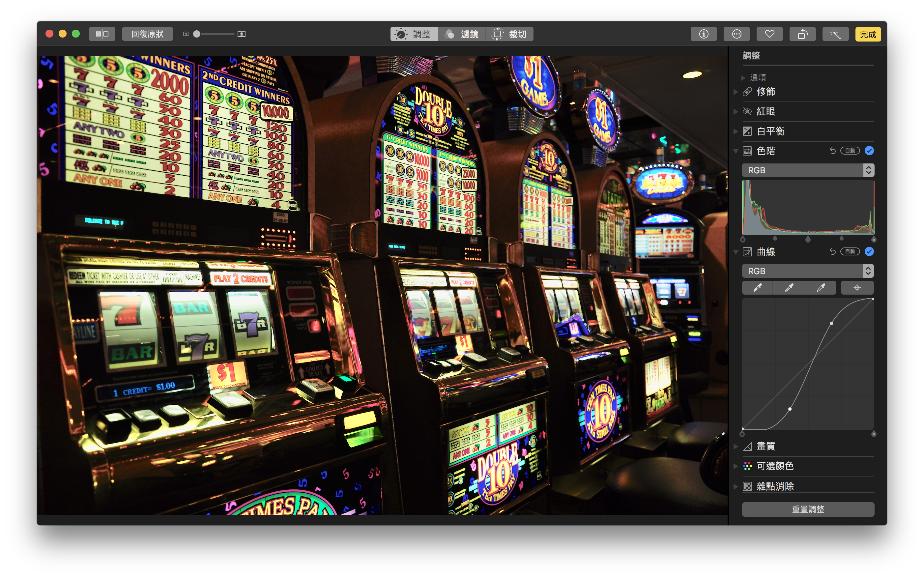924x578 pixels.
Task: Reset 色階 with its undo arrow
Action: (832, 151)
